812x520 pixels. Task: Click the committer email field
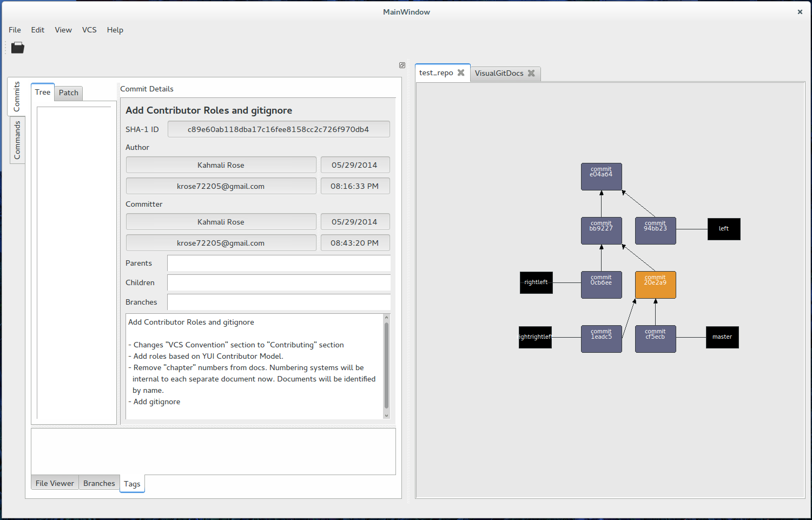click(221, 243)
